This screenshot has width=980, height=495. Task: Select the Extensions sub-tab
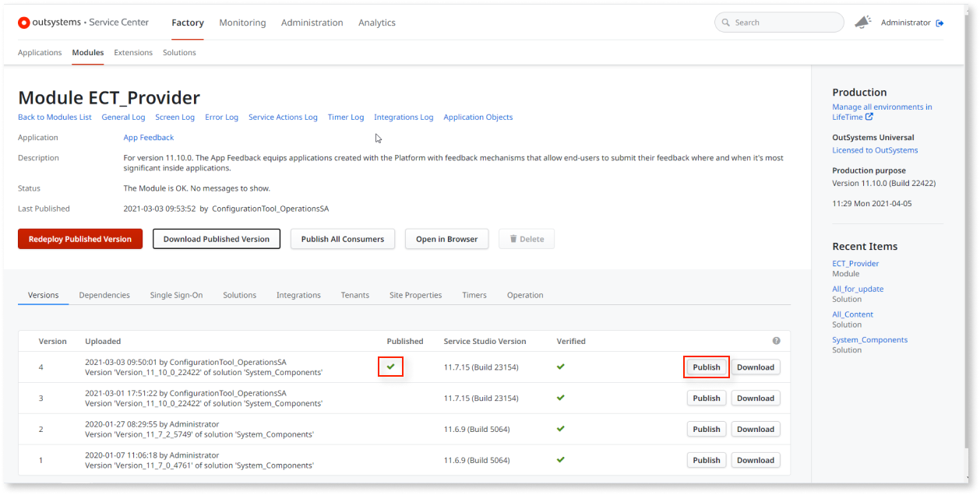132,52
